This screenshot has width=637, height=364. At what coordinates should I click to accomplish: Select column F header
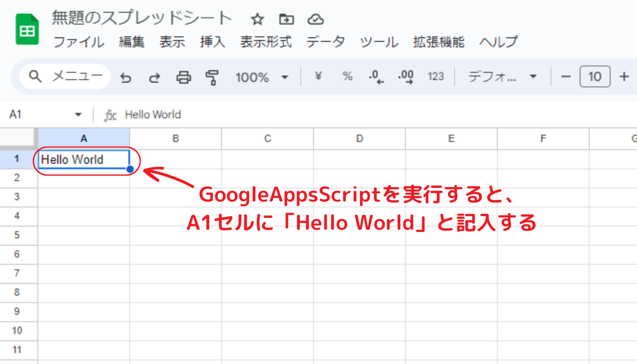543,139
